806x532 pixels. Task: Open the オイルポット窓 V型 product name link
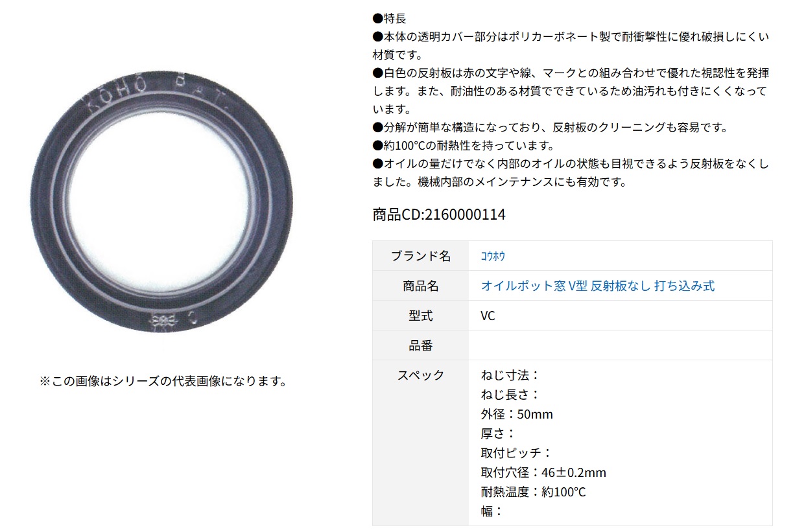tap(598, 286)
